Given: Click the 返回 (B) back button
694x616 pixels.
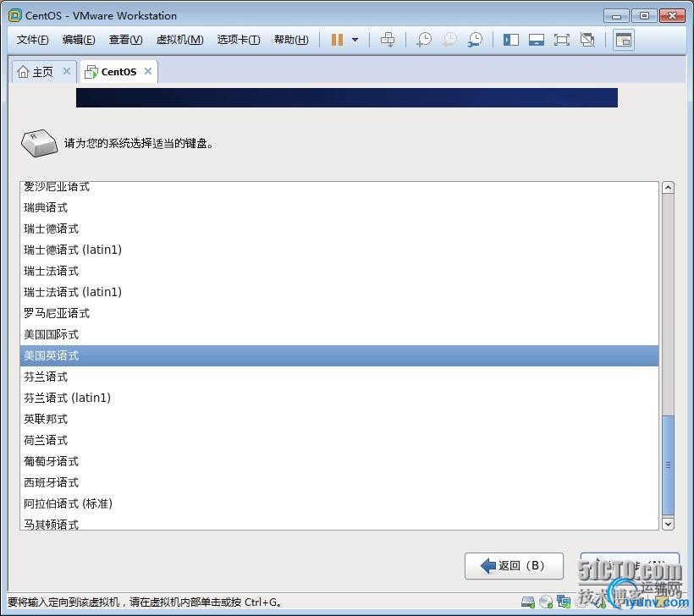Looking at the screenshot, I should 514,565.
